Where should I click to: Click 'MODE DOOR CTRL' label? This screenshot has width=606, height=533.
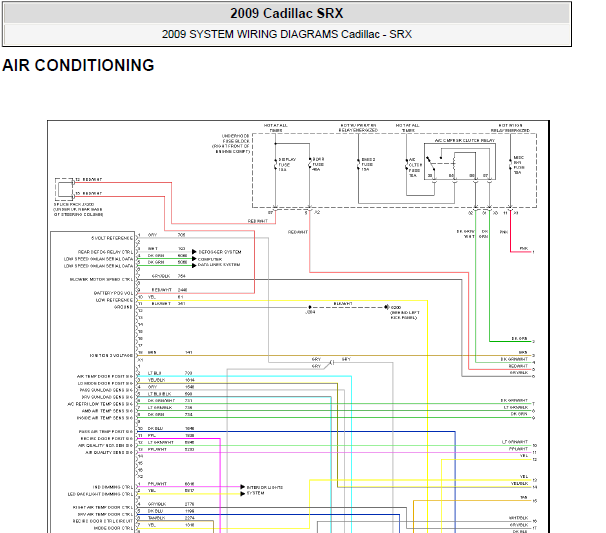[113, 528]
